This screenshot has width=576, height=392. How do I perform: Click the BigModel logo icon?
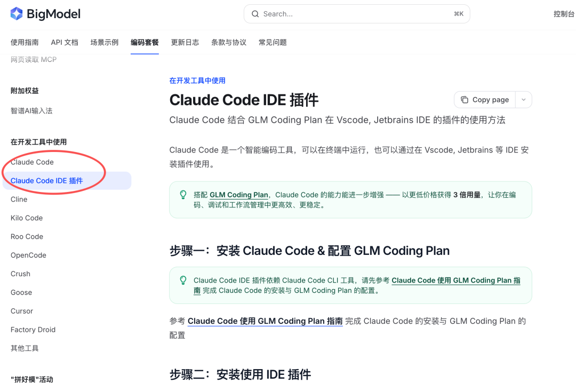coord(17,14)
